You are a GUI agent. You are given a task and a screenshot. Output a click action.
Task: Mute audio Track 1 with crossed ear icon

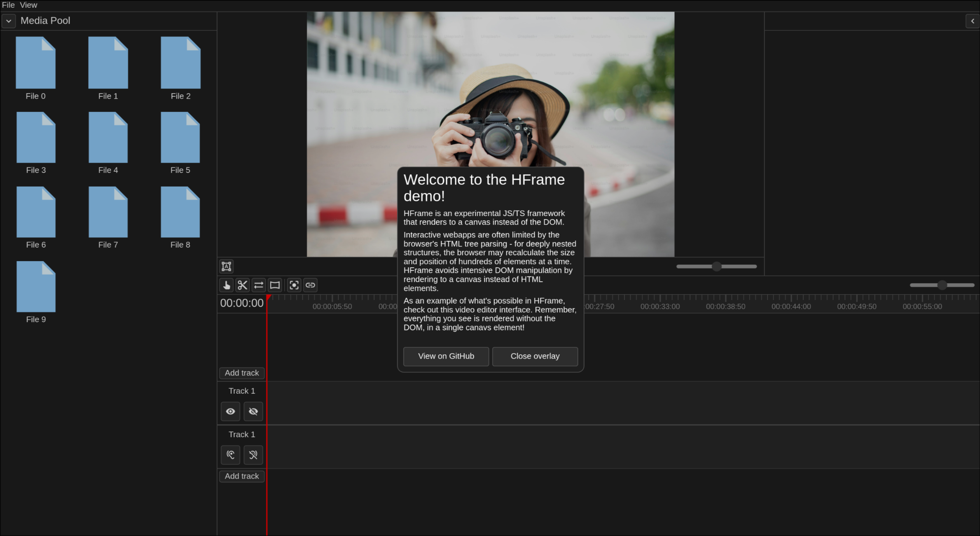253,455
